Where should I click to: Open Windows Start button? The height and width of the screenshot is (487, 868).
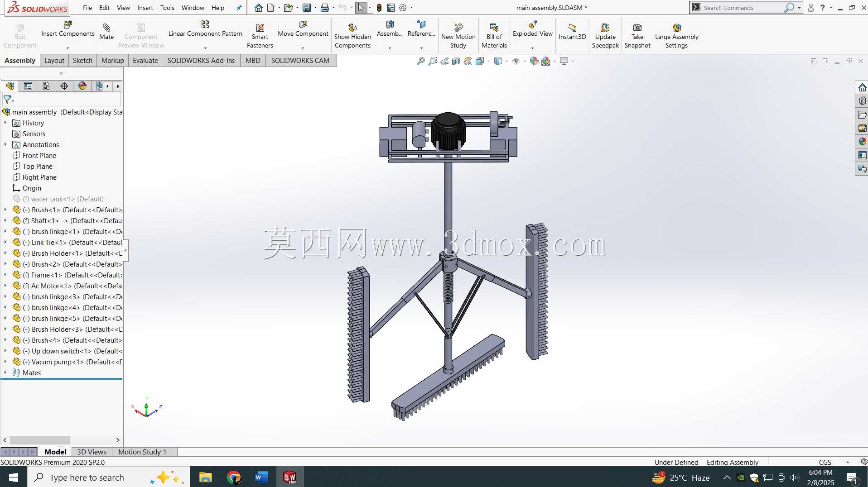[x=14, y=477]
